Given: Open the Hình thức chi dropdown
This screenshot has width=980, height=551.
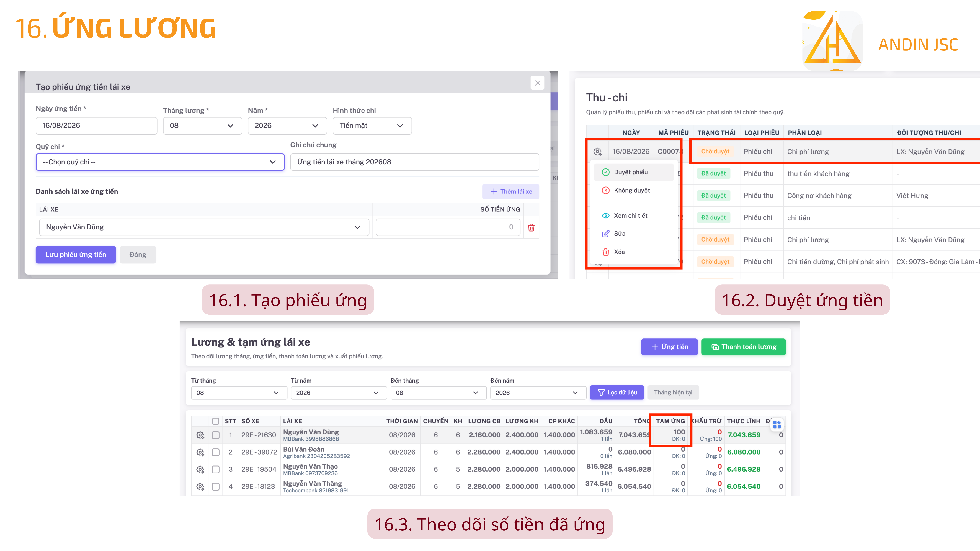Looking at the screenshot, I should pyautogui.click(x=372, y=125).
